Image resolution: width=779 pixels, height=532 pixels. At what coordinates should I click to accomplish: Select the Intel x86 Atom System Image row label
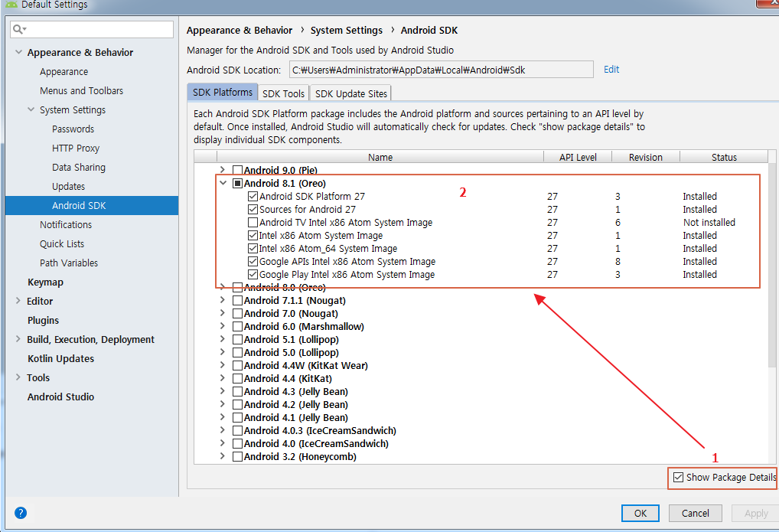(x=321, y=236)
